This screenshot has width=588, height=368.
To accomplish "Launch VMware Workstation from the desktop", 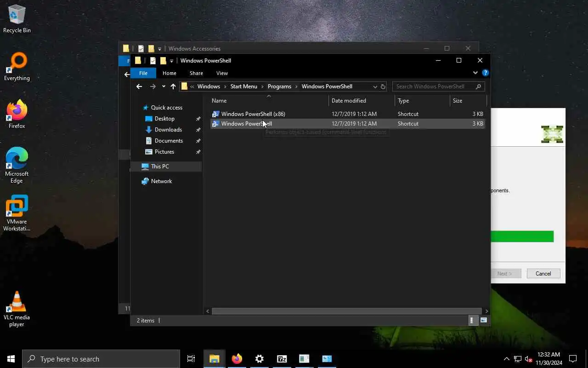I will [x=17, y=213].
